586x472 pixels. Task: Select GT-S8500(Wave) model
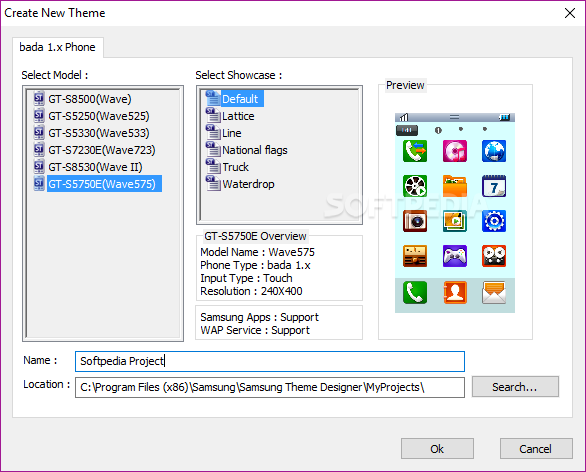pos(90,99)
